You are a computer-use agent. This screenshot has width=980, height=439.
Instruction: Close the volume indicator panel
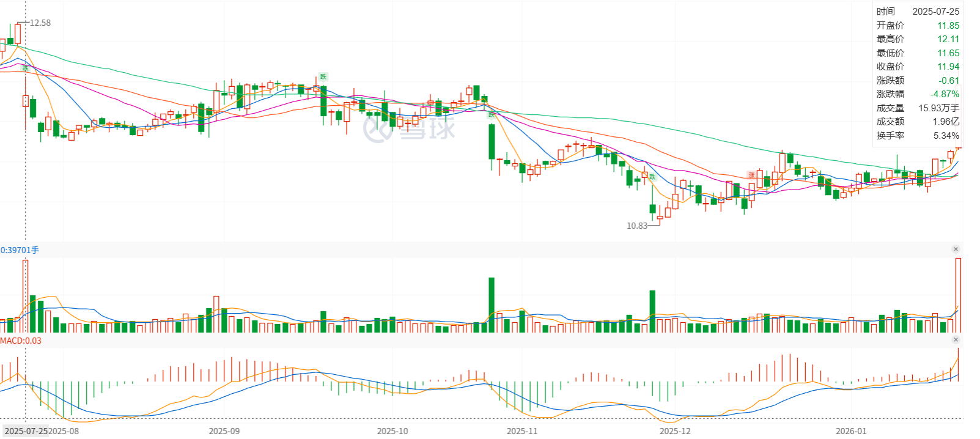click(956, 249)
